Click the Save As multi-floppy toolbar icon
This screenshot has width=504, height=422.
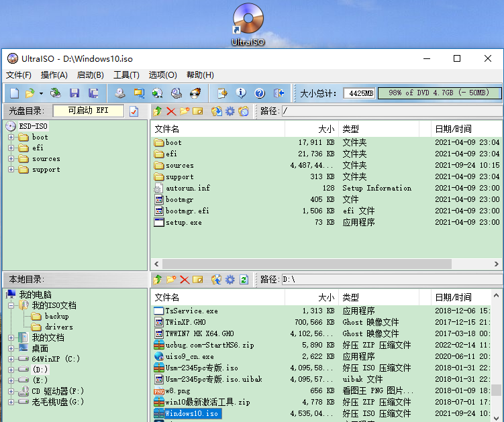coord(93,93)
